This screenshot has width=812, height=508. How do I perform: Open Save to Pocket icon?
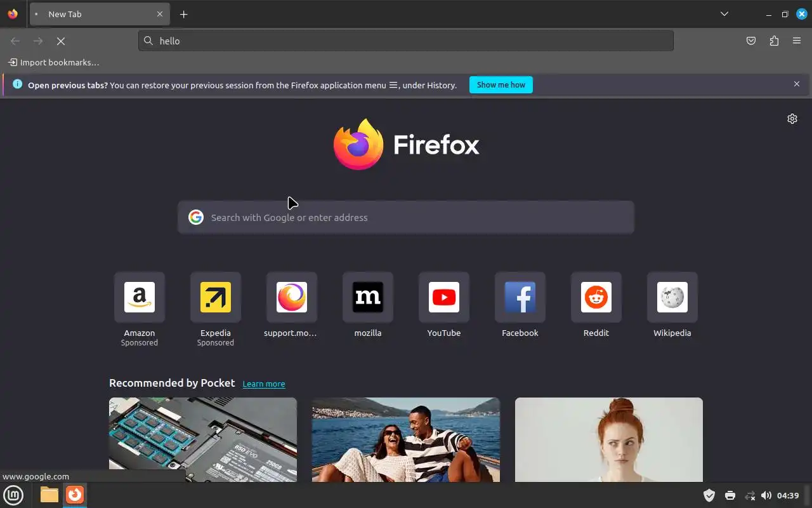click(x=751, y=41)
